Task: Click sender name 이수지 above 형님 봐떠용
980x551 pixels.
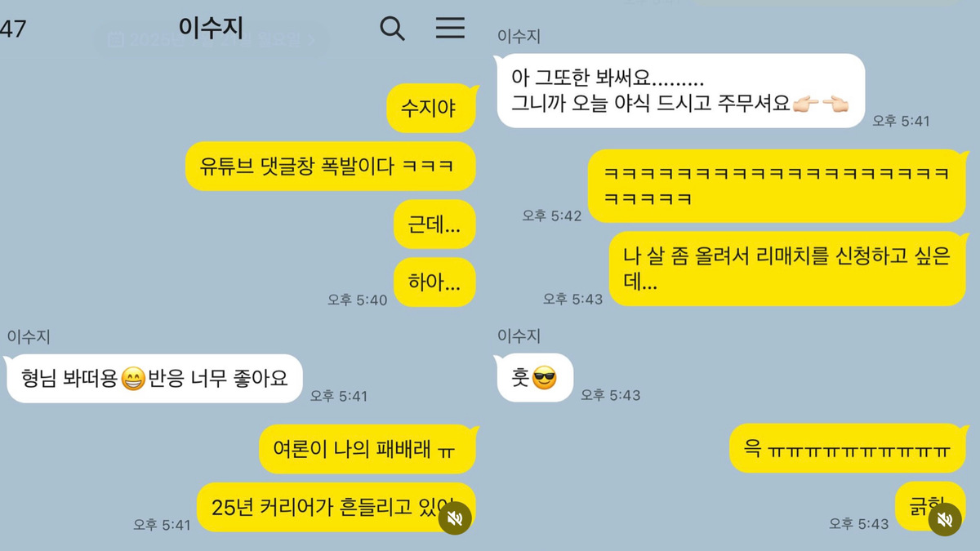Action: [29, 335]
